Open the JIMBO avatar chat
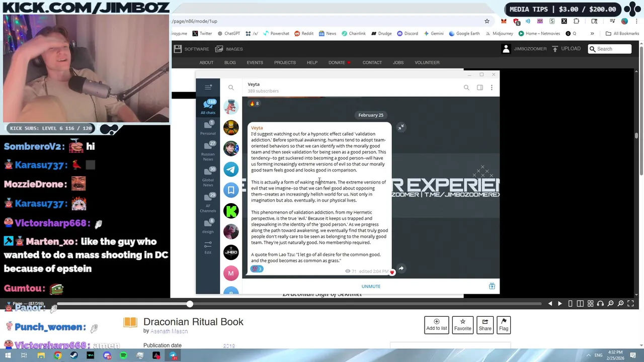 click(231, 252)
